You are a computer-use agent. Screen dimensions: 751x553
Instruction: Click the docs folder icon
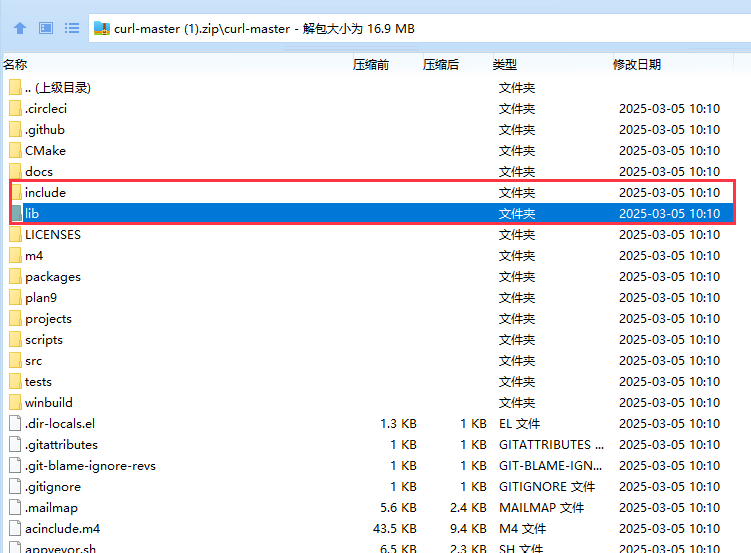pyautogui.click(x=15, y=171)
